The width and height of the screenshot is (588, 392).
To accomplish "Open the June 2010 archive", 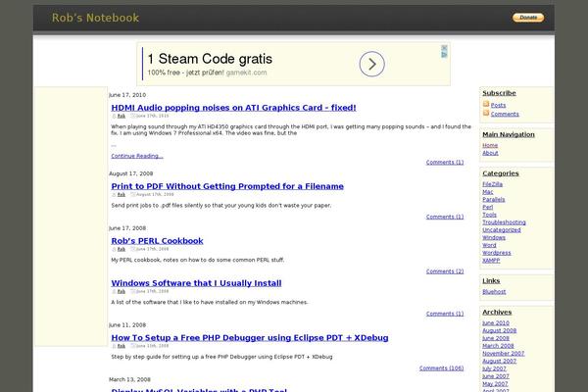I will (496, 323).
